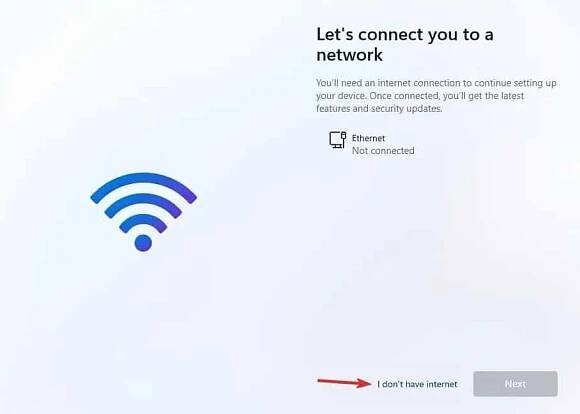Click the "Not connected" status text
The height and width of the screenshot is (414, 580).
pyautogui.click(x=383, y=151)
